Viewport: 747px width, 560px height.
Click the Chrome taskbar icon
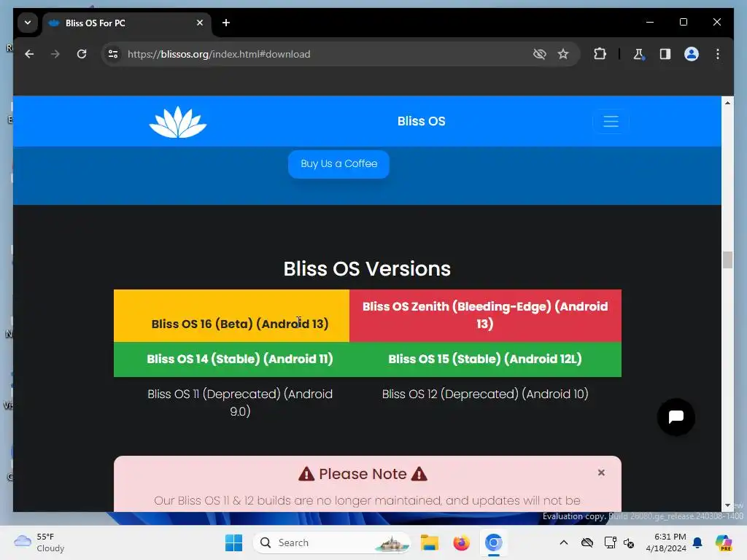494,542
